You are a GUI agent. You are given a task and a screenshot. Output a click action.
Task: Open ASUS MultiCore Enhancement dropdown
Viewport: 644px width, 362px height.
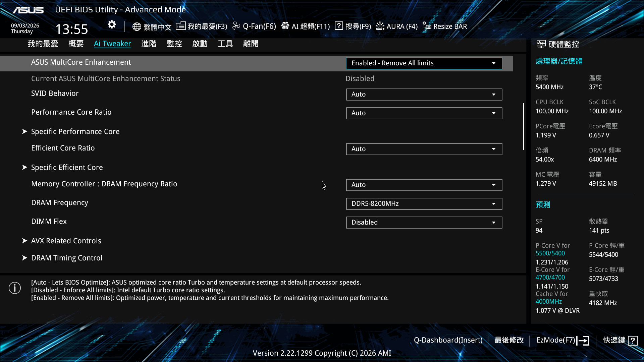[x=424, y=63]
